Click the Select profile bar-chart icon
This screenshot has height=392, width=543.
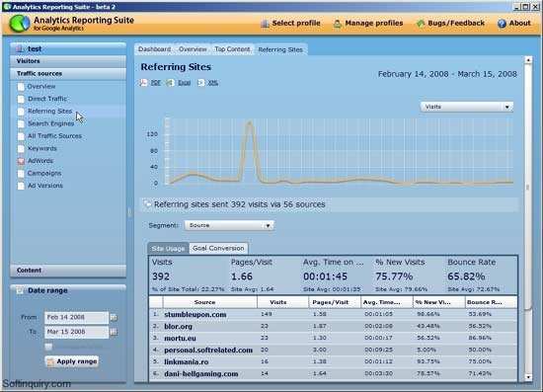click(265, 24)
